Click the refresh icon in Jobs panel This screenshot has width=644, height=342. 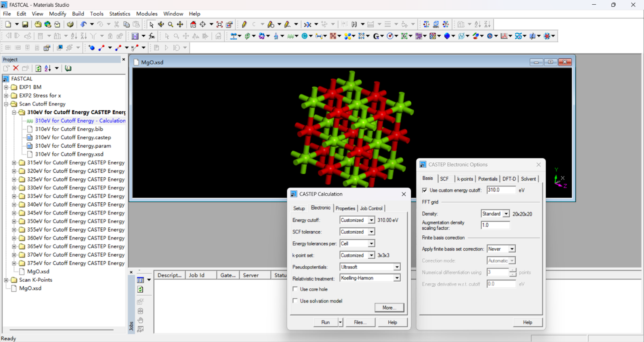tap(140, 289)
